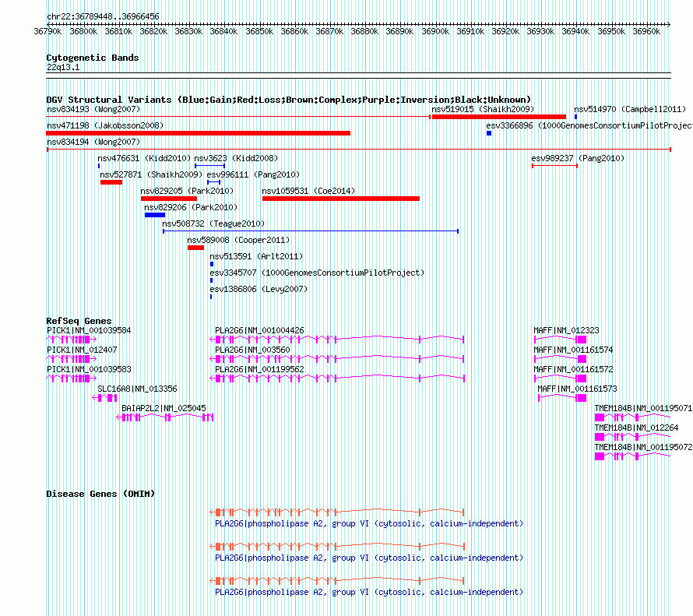
Task: Open the nsv513591 (Arlt2011) label
Action: (256, 256)
